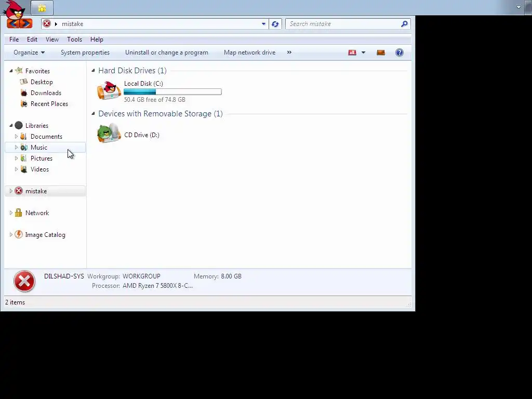Select Desktop in Favorites
This screenshot has width=532, height=399.
tap(42, 82)
